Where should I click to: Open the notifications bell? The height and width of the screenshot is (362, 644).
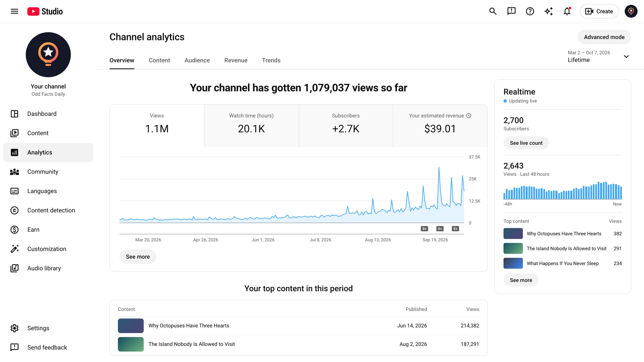[567, 11]
